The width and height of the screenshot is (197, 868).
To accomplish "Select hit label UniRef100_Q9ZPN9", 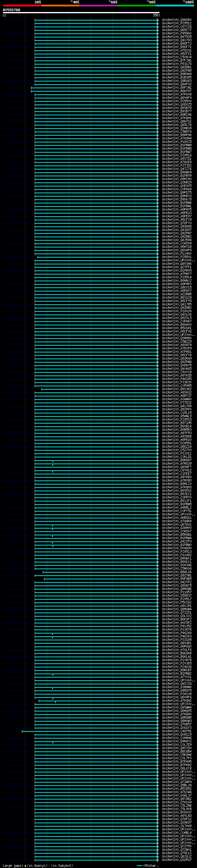I will pos(177,71).
